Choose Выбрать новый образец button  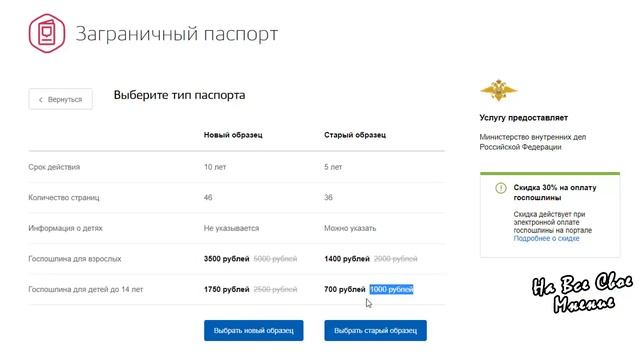coord(253,331)
